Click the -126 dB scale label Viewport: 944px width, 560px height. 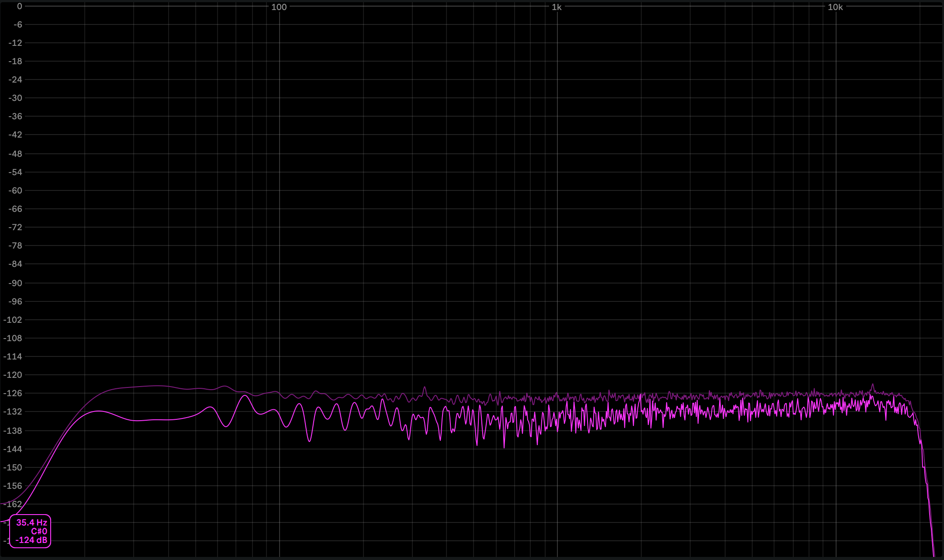12,393
